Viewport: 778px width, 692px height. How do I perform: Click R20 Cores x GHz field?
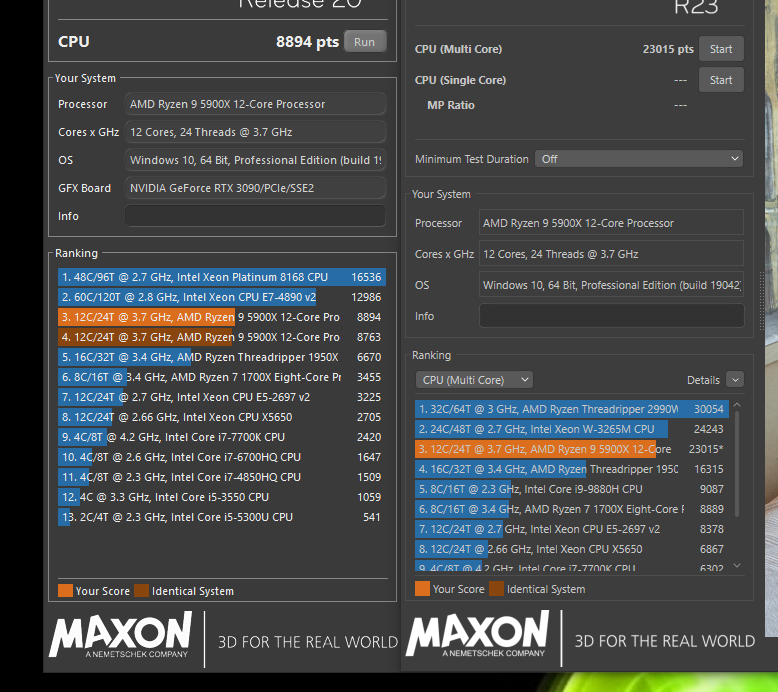click(x=255, y=132)
